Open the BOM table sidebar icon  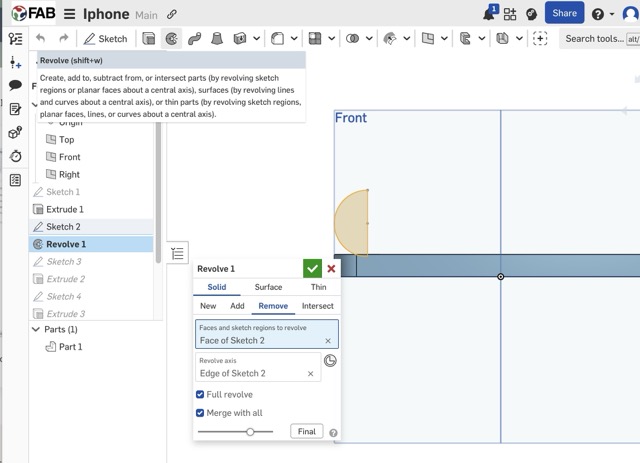16,180
